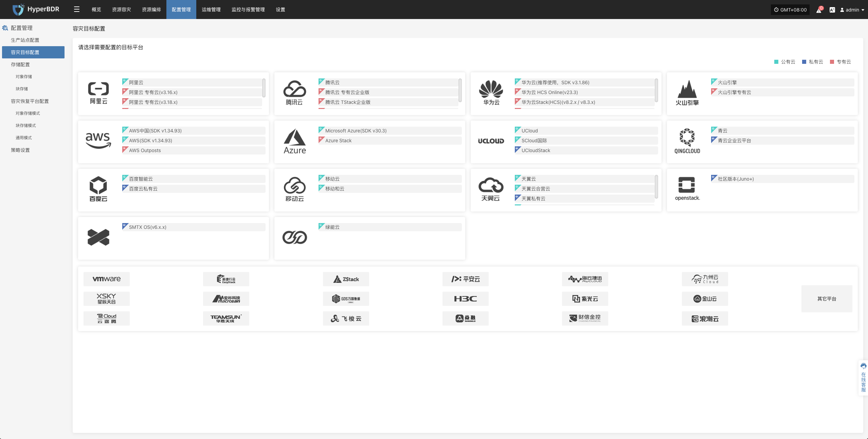This screenshot has width=868, height=439.
Task: Open the 监控与报警管理 top menu
Action: 248,10
